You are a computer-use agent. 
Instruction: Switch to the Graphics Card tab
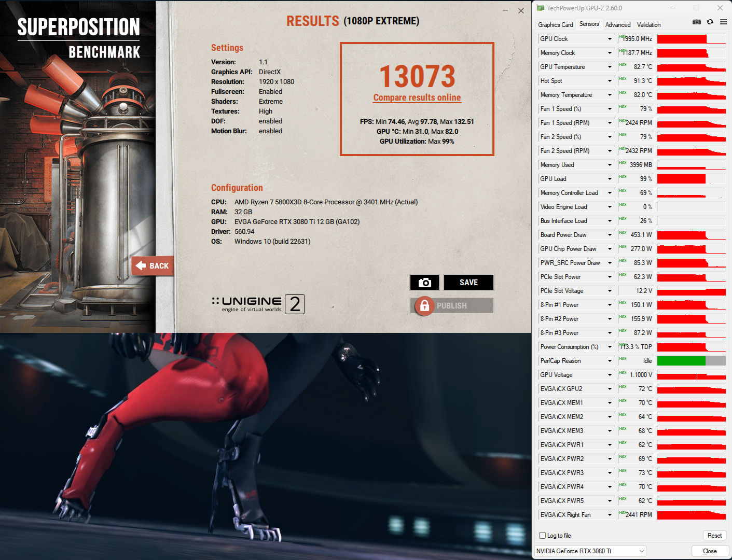556,25
